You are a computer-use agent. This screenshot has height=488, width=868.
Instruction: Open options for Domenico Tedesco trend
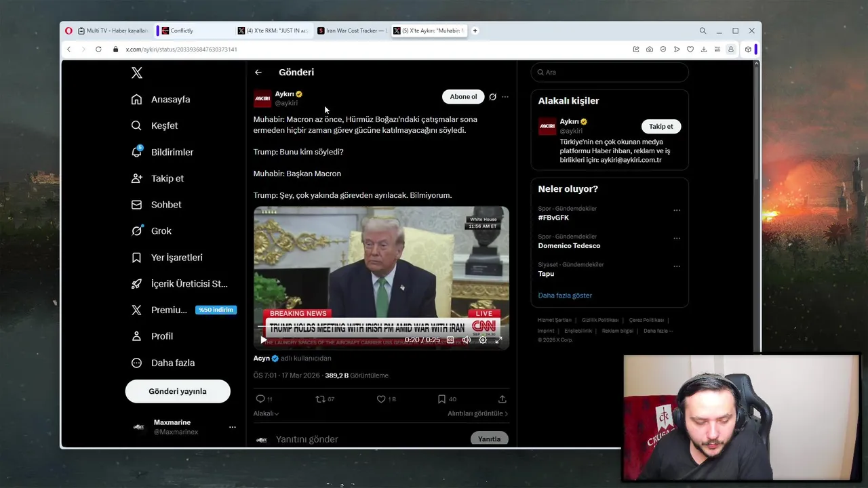coord(677,239)
